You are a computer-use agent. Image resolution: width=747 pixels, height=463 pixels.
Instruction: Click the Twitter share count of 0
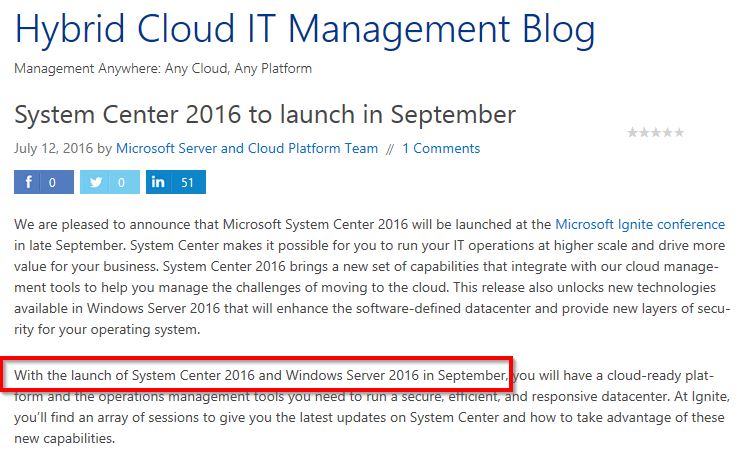(121, 182)
